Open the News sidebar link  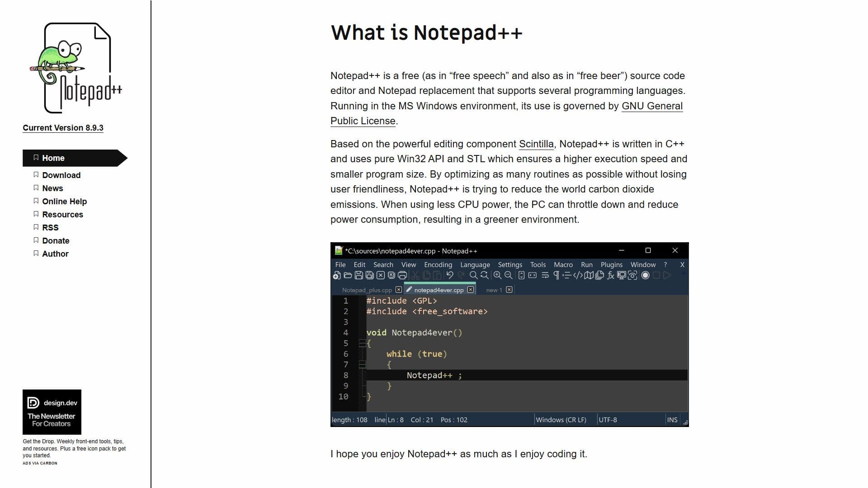(x=52, y=188)
